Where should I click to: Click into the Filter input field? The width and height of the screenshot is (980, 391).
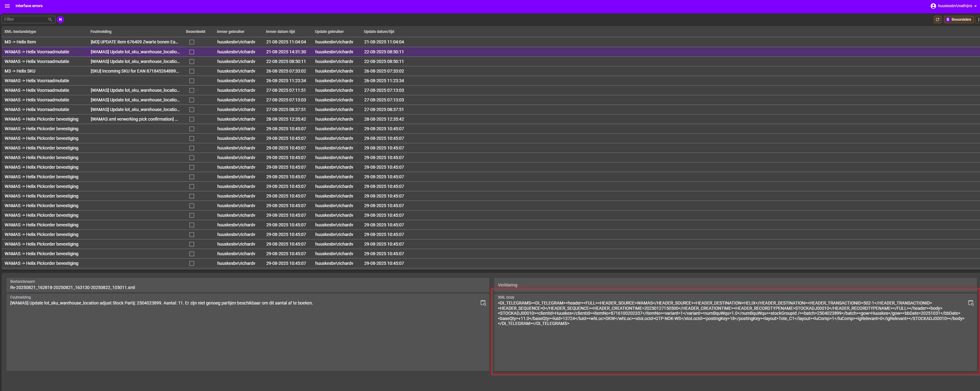[x=25, y=20]
